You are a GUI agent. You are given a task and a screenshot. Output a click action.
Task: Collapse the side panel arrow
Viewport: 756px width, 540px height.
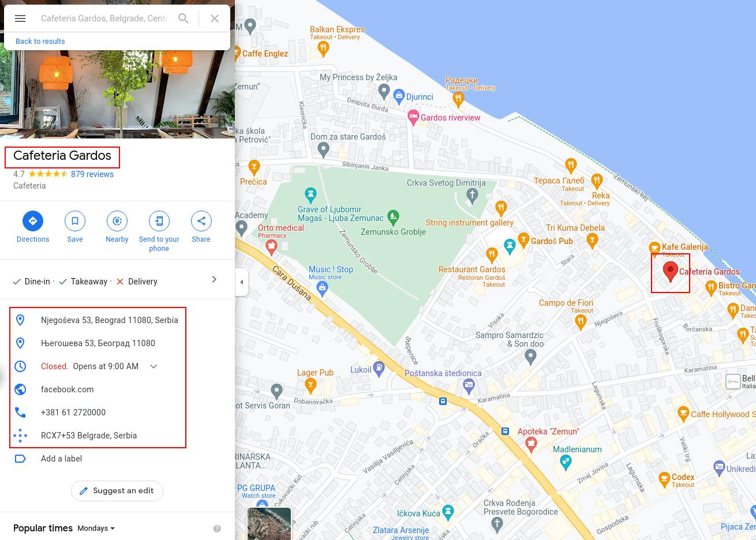pos(242,282)
